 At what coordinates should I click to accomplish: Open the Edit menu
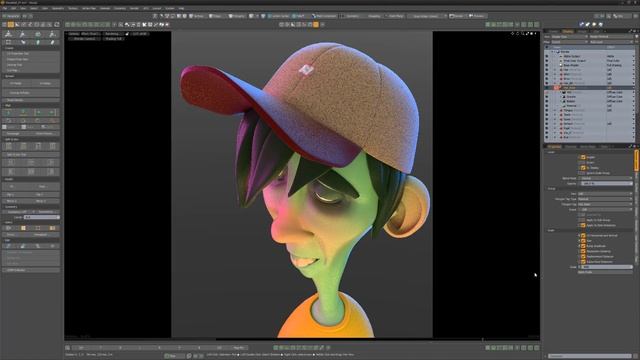tap(13, 8)
